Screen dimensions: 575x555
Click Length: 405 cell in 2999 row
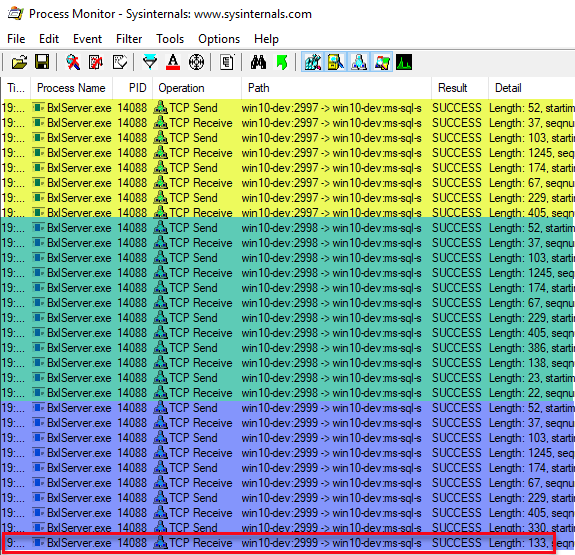tap(531, 513)
